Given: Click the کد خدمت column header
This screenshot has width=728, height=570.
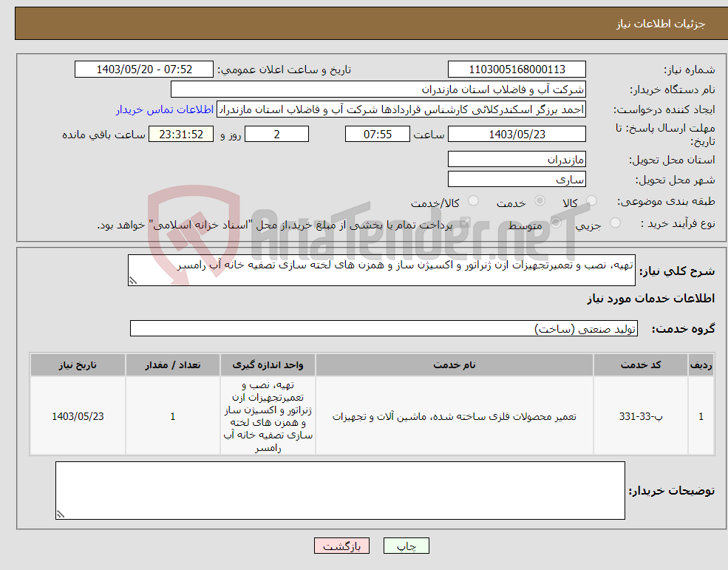Looking at the screenshot, I should [x=641, y=365].
